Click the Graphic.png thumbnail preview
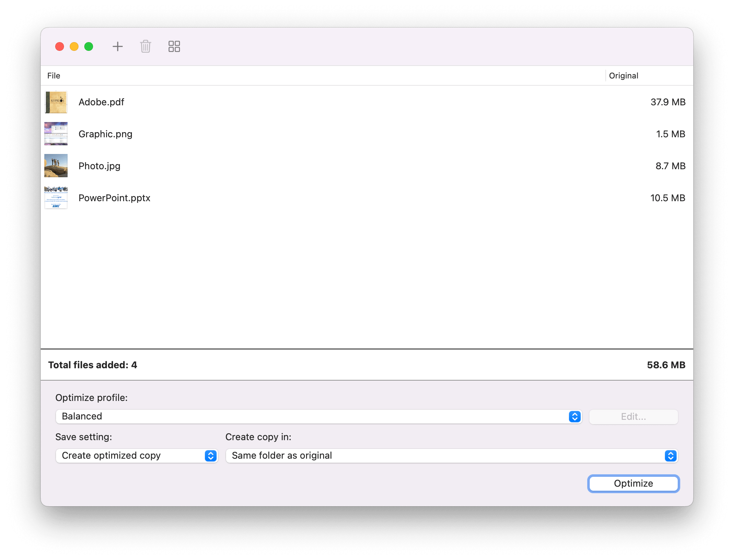The width and height of the screenshot is (734, 560). click(56, 134)
